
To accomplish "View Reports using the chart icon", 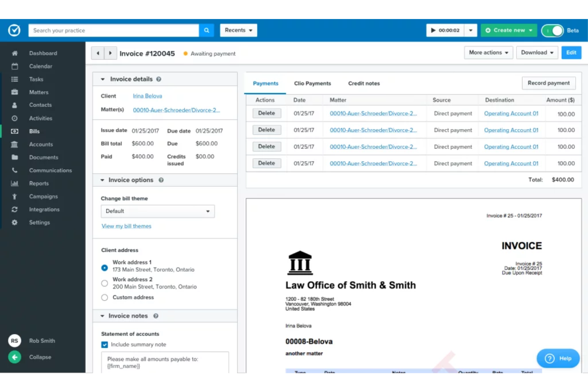I will (x=14, y=183).
